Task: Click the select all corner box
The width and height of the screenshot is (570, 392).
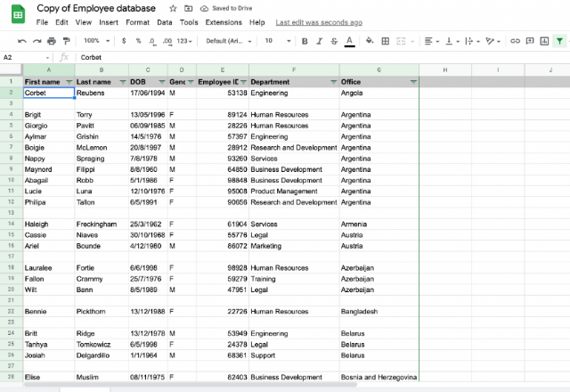Action: point(11,69)
